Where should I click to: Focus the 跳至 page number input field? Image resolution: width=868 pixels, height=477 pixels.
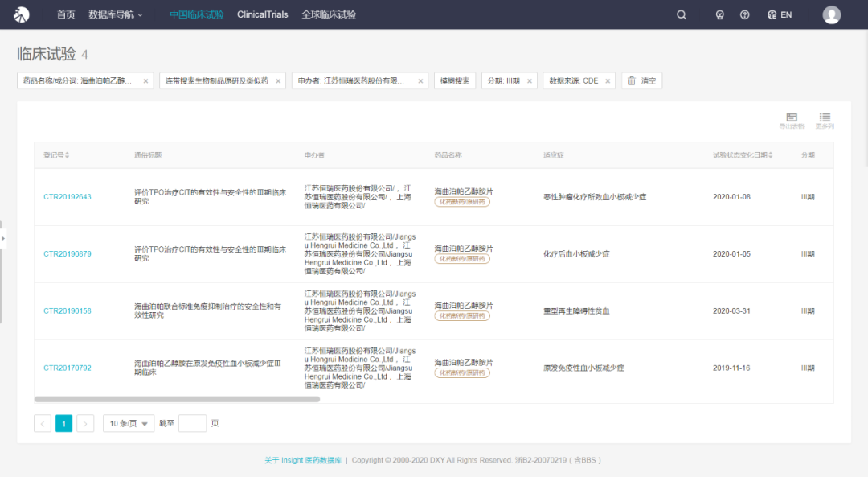click(193, 423)
